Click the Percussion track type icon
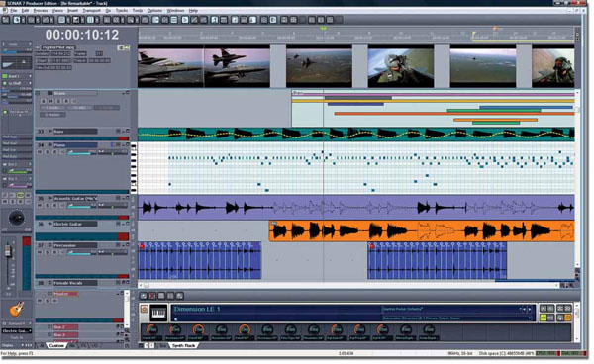This screenshot has width=594, height=364. tap(50, 245)
